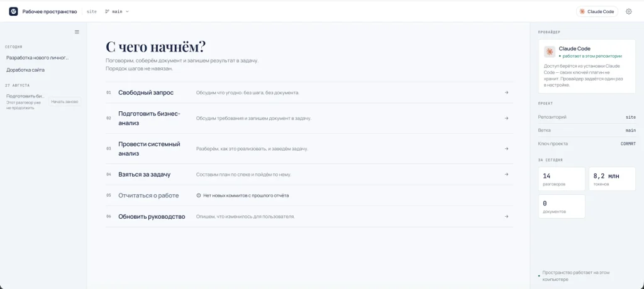Click description Обсудим что угодно: без шага
644x289 pixels.
coord(248,92)
